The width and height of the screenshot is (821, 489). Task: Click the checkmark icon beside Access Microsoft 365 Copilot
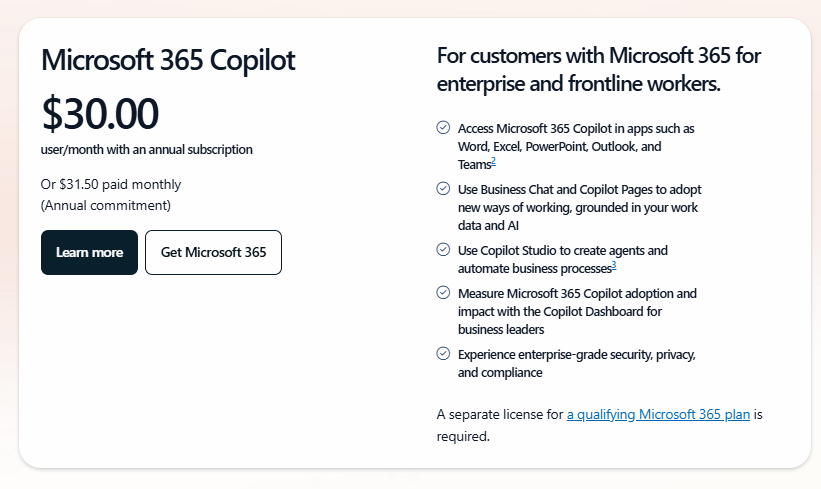coord(443,127)
